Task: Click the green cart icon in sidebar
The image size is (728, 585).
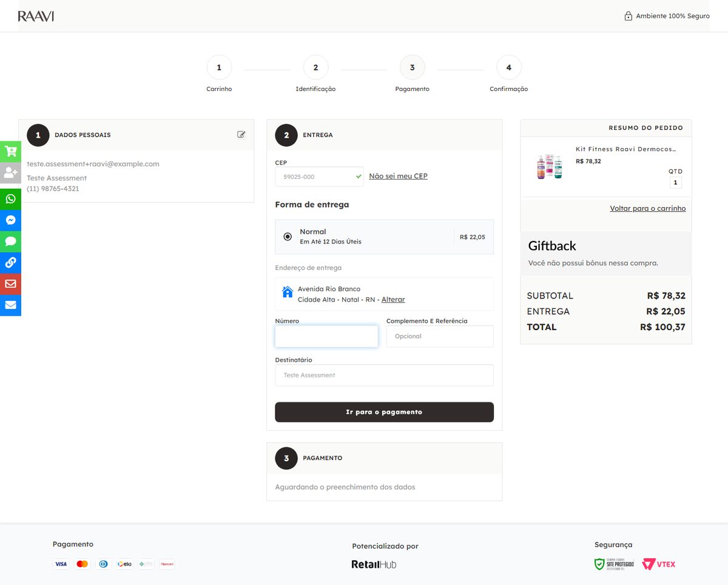Action: click(x=10, y=152)
